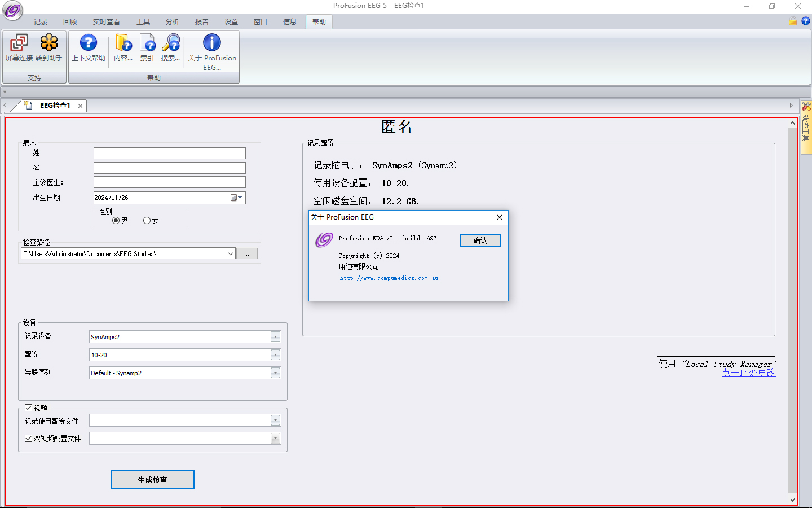Click the logo in About dialog

pyautogui.click(x=324, y=240)
